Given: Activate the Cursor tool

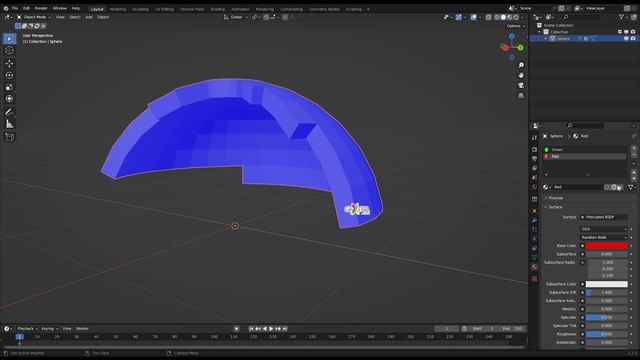Looking at the screenshot, I should (x=9, y=50).
